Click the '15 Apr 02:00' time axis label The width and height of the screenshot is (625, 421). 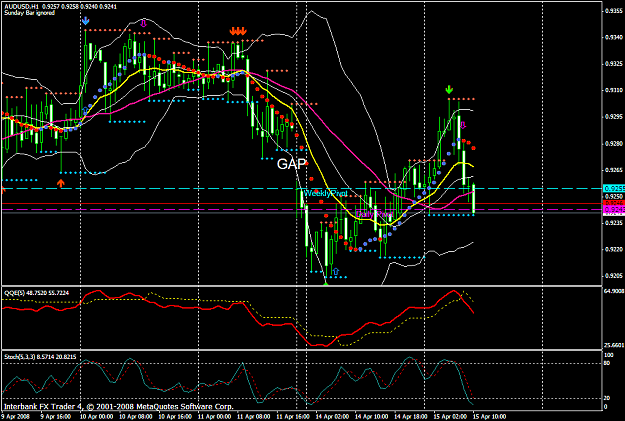(x=450, y=417)
